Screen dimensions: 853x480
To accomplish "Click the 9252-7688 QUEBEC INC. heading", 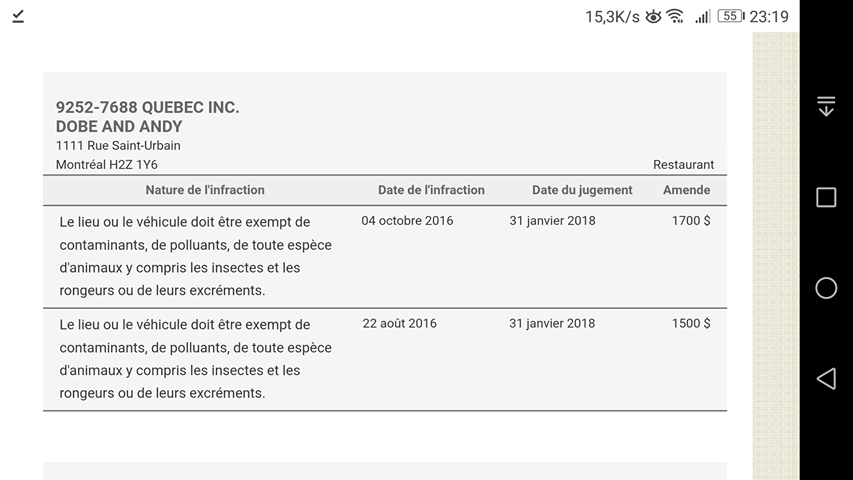I will pyautogui.click(x=147, y=107).
